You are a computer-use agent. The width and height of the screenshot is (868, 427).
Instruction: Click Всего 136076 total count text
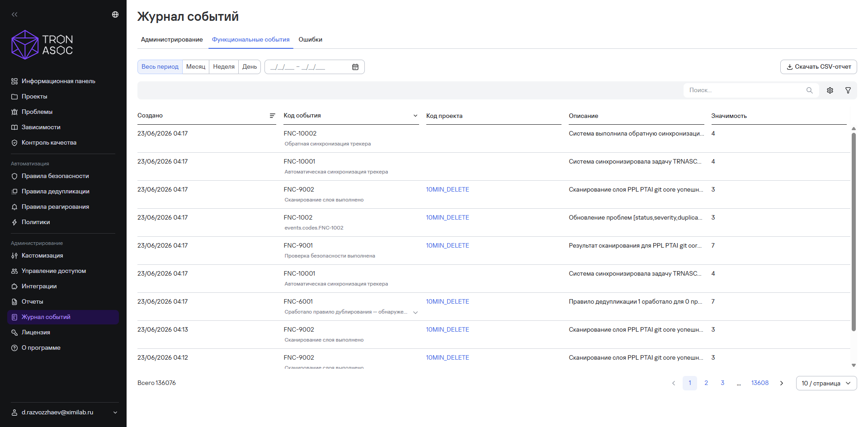[x=156, y=383]
